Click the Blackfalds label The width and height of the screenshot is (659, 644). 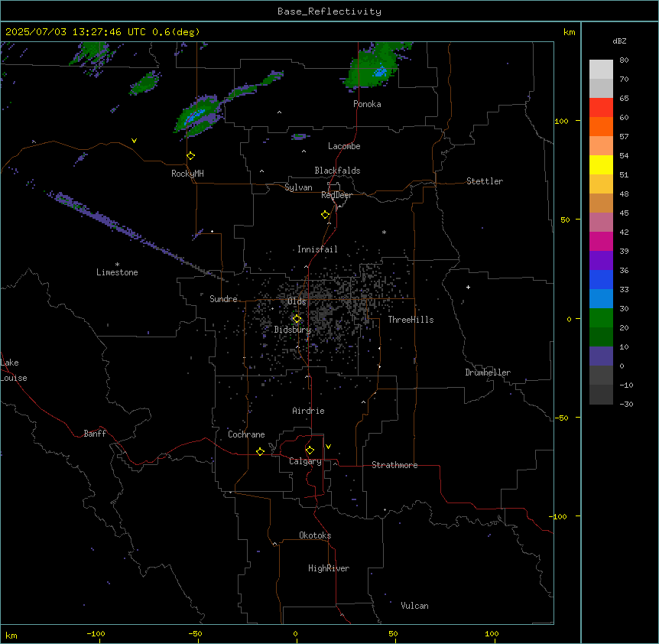coord(337,171)
